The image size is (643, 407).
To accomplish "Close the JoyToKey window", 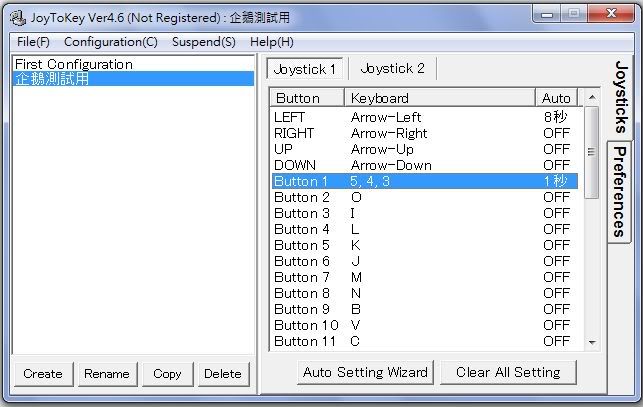I will pyautogui.click(x=611, y=14).
